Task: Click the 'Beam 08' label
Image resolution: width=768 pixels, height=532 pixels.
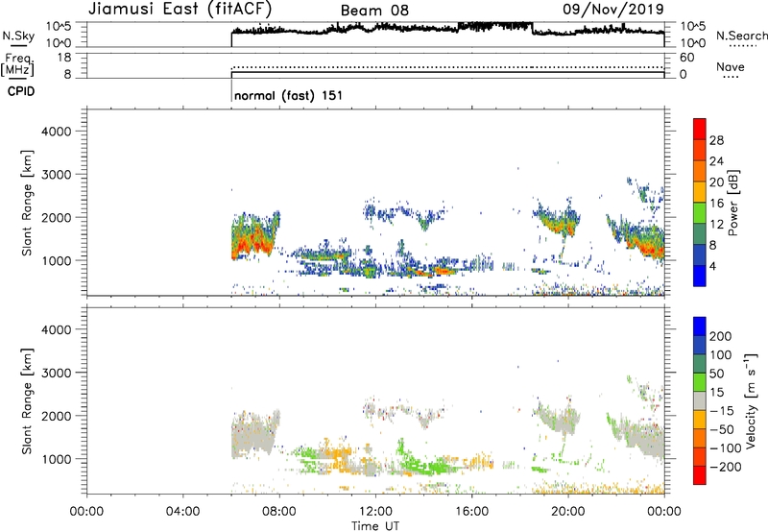Action: click(374, 11)
